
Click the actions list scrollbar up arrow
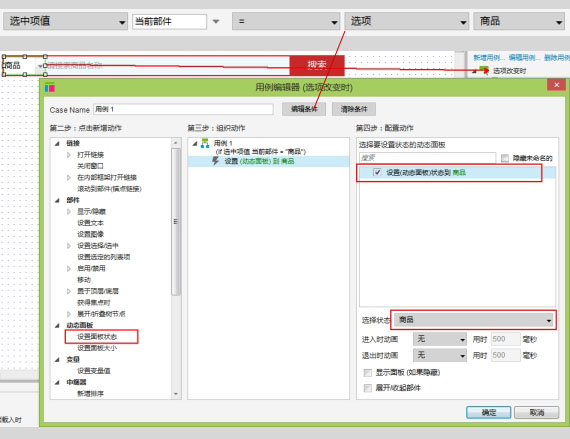click(x=176, y=143)
